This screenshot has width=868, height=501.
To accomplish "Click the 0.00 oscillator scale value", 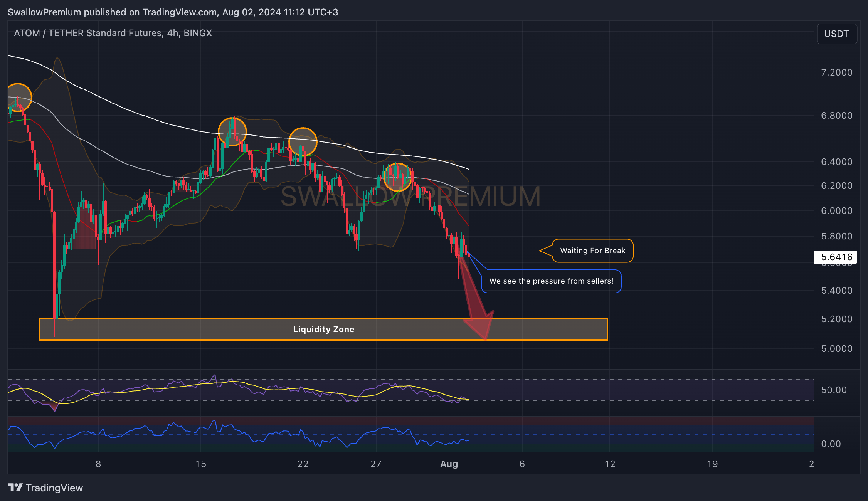I will [x=831, y=444].
